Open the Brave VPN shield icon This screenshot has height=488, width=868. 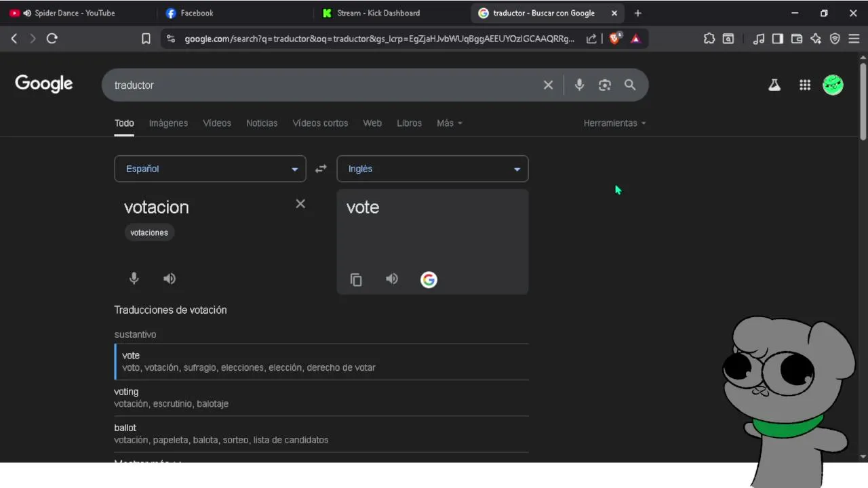(x=835, y=39)
